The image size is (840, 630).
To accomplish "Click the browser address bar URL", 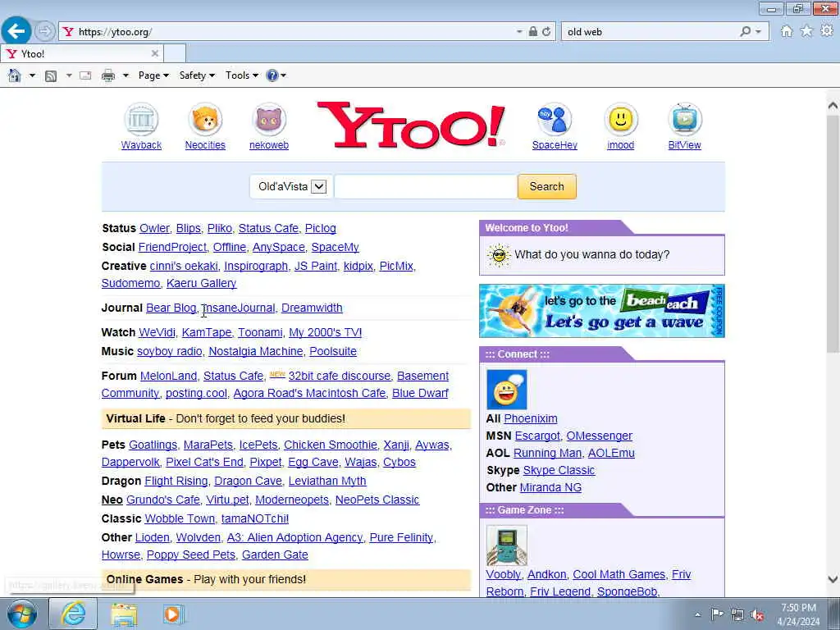I will (x=115, y=32).
